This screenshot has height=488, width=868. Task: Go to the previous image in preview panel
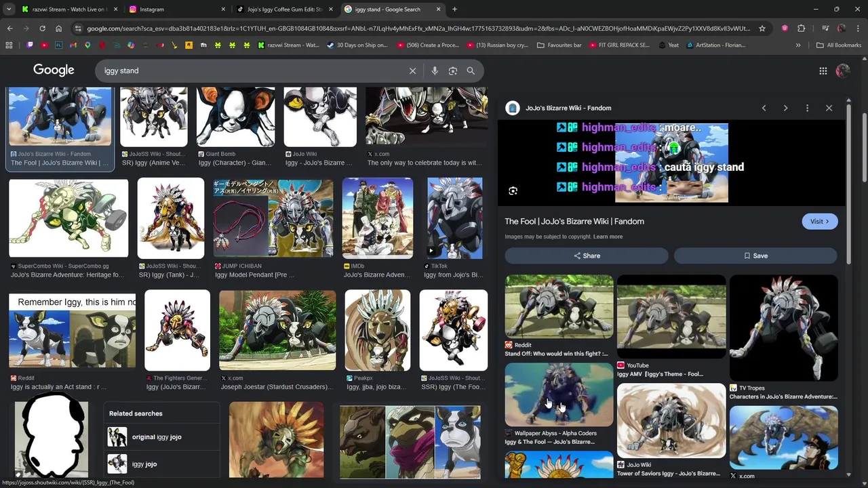tap(764, 108)
